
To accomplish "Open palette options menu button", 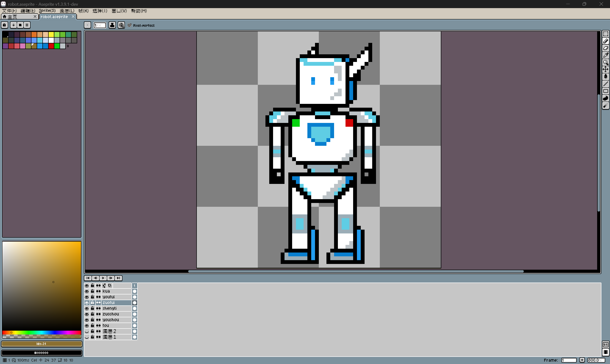I will pyautogui.click(x=27, y=25).
